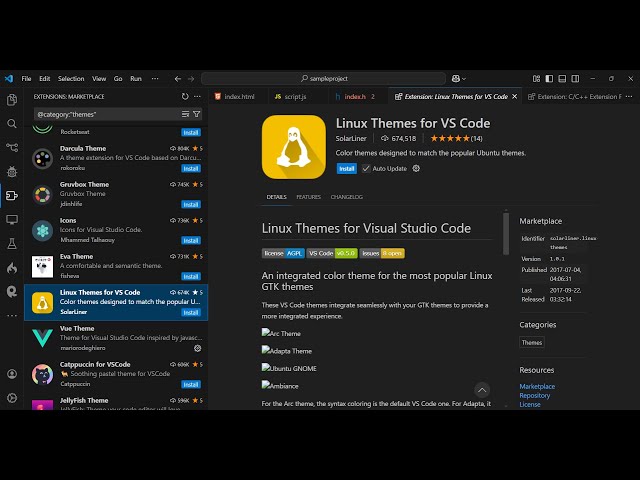The height and width of the screenshot is (480, 640).
Task: Open the Run and Debug view
Action: (x=12, y=171)
